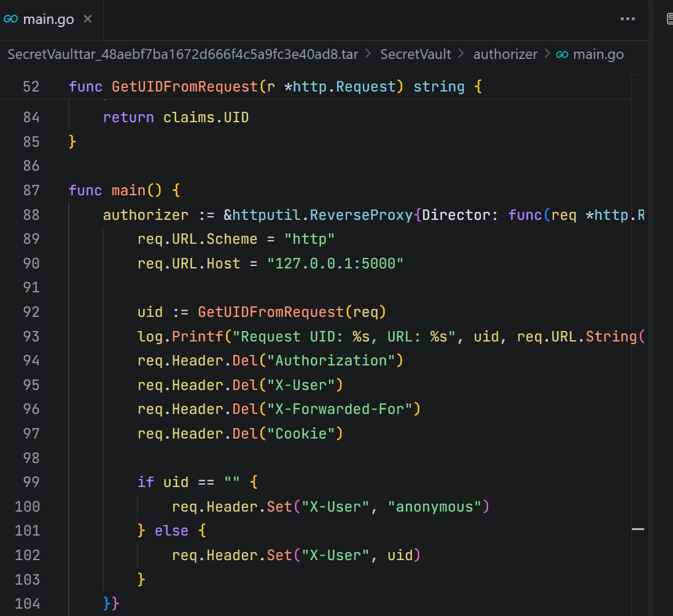Screen dimensions: 673x616
Task: Close the main.go editor tab
Action: pyautogui.click(x=87, y=19)
